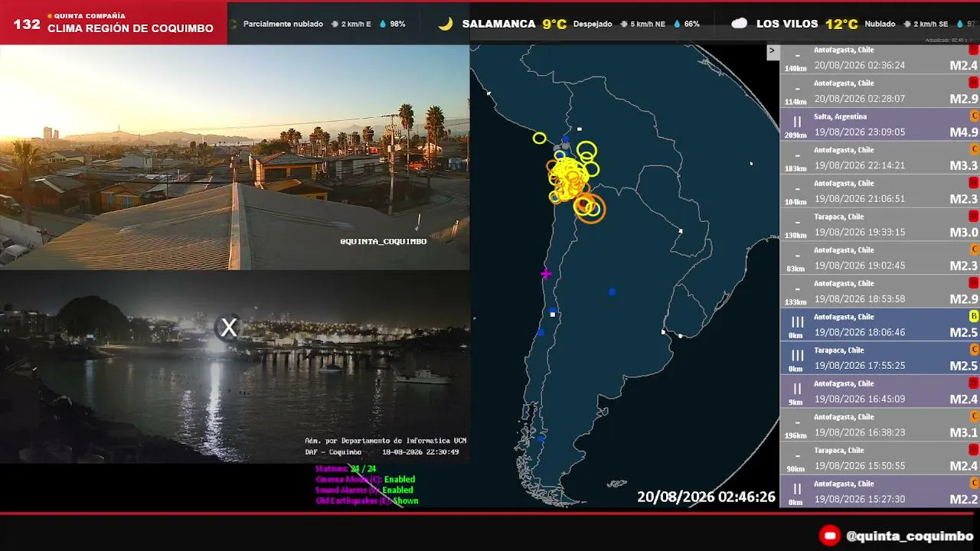
Task: Click the intensity II marker on the Salta row
Action: [797, 122]
